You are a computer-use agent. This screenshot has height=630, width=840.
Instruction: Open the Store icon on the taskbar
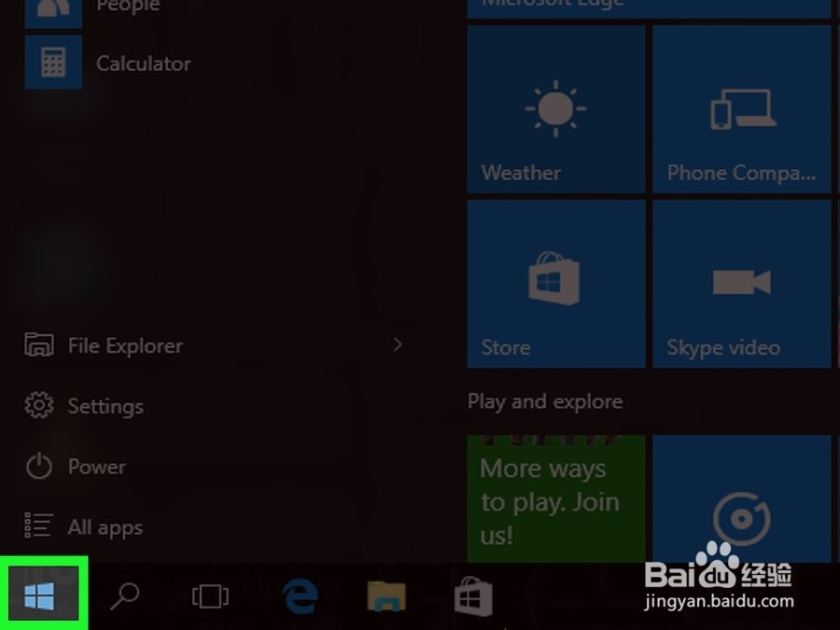[471, 595]
